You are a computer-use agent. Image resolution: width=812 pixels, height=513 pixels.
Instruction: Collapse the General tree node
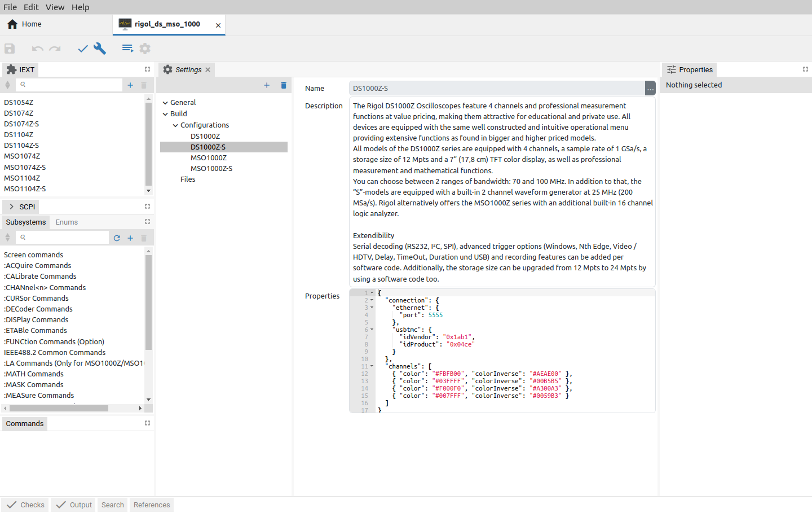pyautogui.click(x=165, y=103)
